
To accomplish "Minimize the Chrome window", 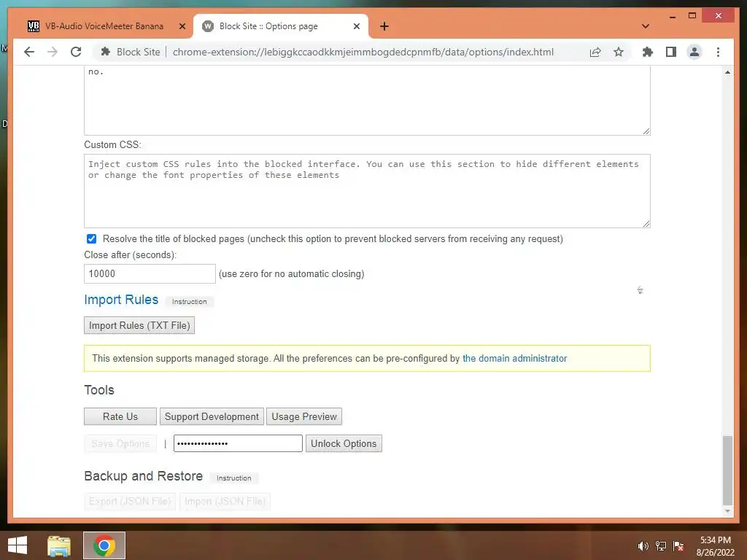I will tap(672, 16).
